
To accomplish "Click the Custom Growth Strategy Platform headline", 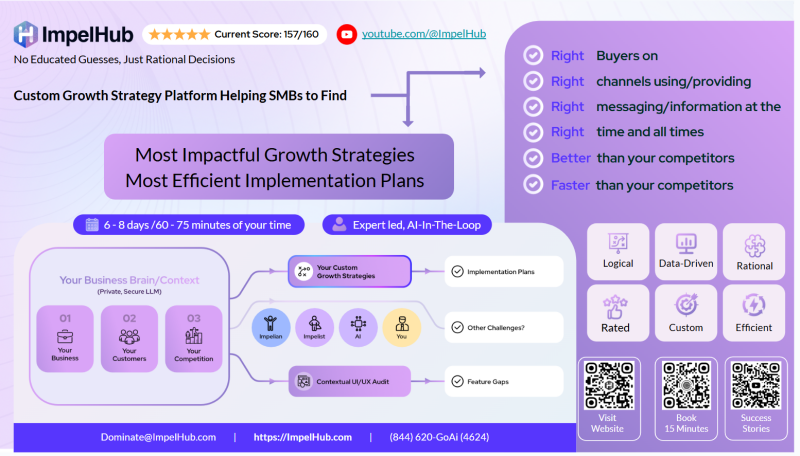I will point(180,95).
